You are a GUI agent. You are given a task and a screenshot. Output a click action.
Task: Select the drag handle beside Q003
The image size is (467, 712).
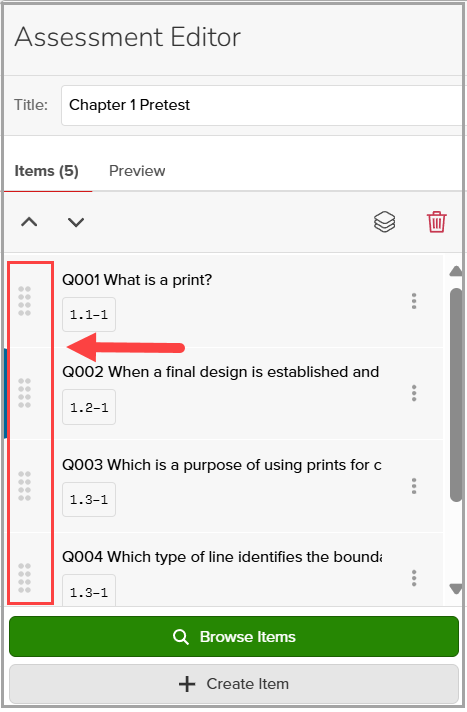pos(25,486)
